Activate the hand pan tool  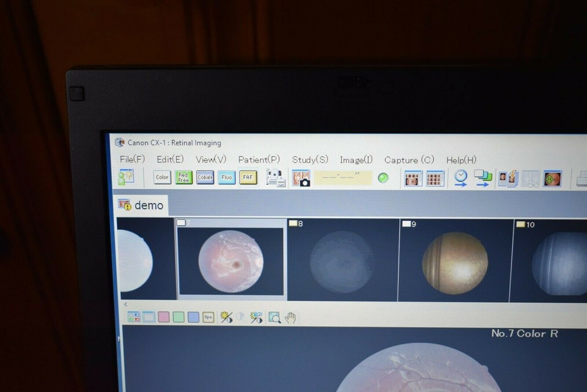pos(292,317)
